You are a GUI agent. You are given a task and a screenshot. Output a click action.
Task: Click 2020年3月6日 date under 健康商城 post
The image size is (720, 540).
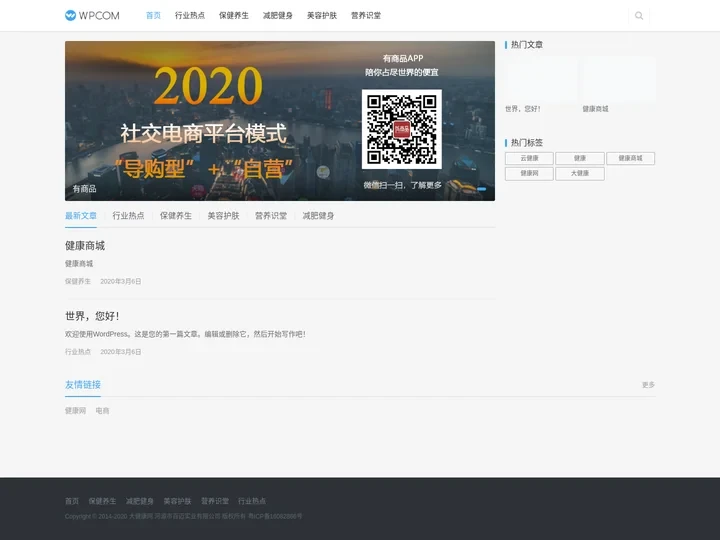pyautogui.click(x=121, y=281)
